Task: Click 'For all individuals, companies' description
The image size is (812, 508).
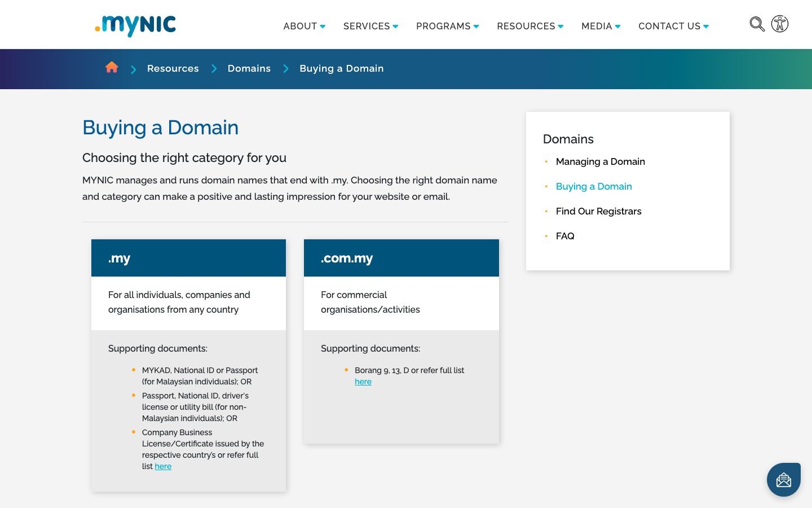Action: tap(179, 302)
